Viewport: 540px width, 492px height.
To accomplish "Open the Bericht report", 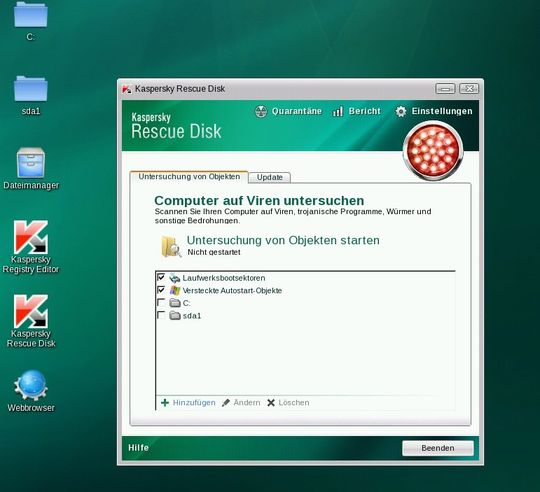I will pyautogui.click(x=356, y=111).
